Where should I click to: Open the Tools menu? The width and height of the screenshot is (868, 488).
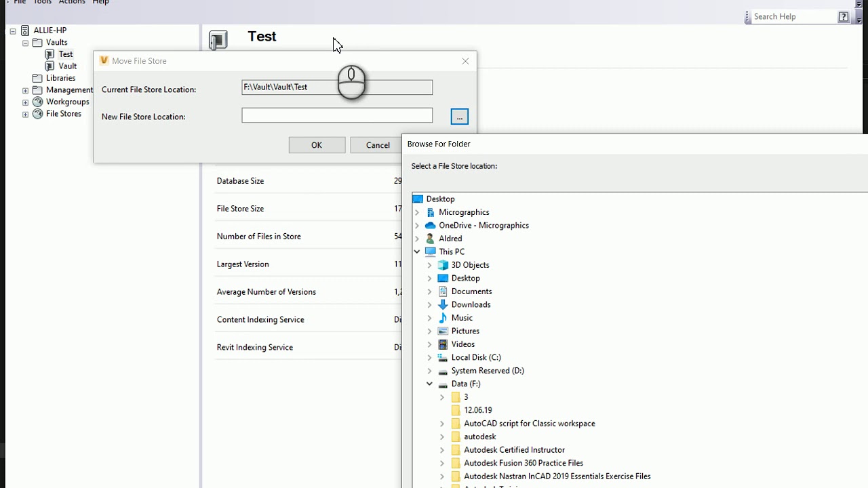[x=42, y=2]
